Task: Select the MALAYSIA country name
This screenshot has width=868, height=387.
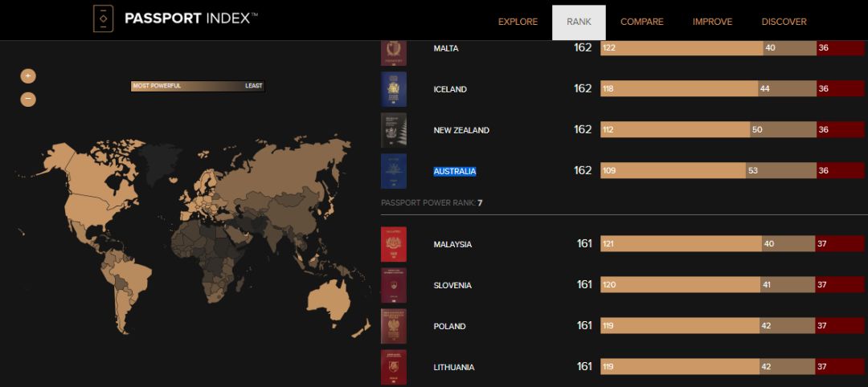Action: pos(452,244)
